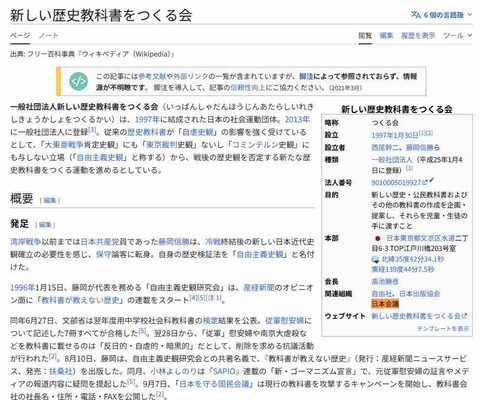480x400 pixels.
Task: Open the 大東亜戦争 link
Action: point(63,145)
